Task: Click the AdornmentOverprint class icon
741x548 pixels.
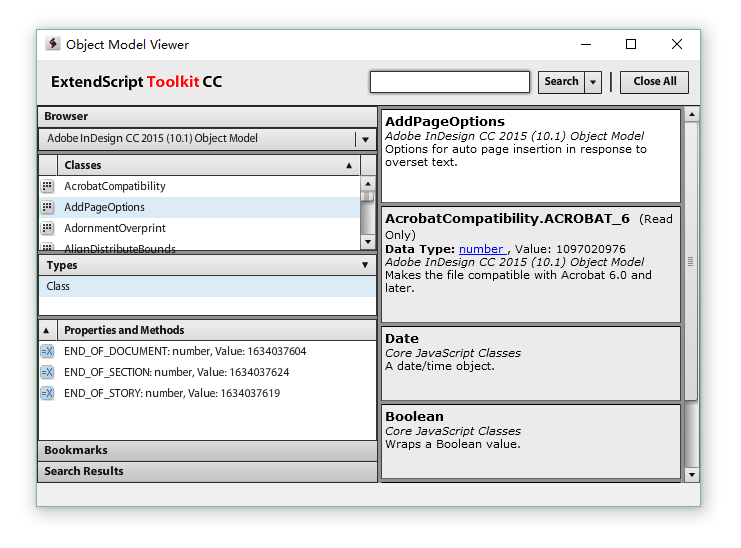Action: 47,228
